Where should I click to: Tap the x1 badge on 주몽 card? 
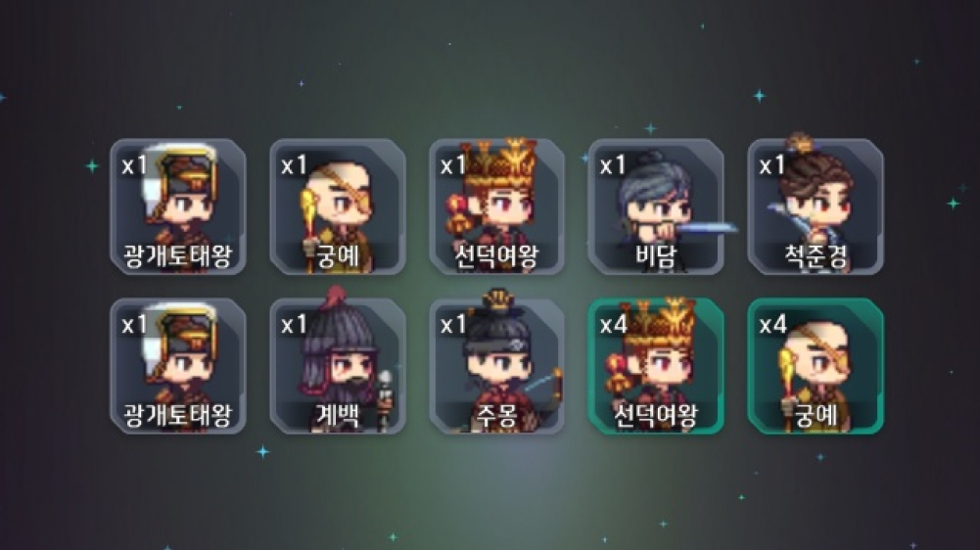point(453,325)
